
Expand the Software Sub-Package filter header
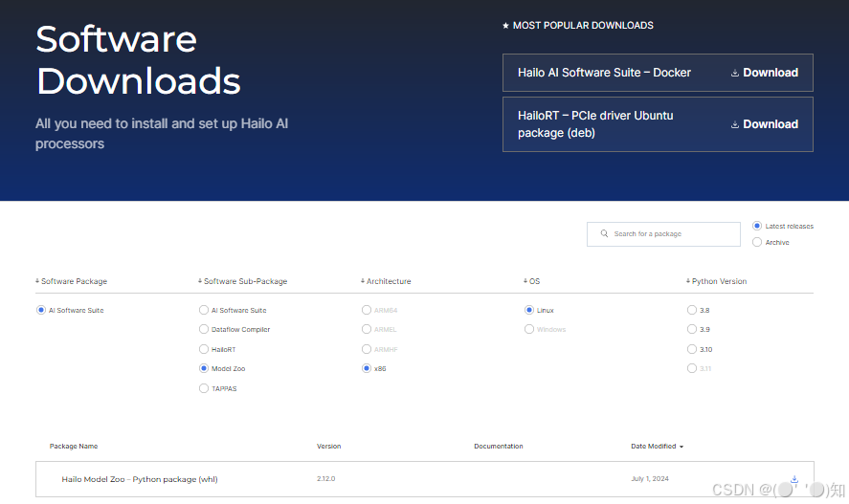click(x=242, y=281)
